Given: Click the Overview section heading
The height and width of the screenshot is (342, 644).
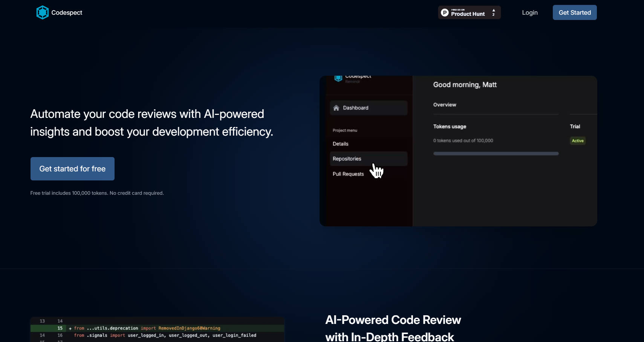Looking at the screenshot, I should (444, 105).
